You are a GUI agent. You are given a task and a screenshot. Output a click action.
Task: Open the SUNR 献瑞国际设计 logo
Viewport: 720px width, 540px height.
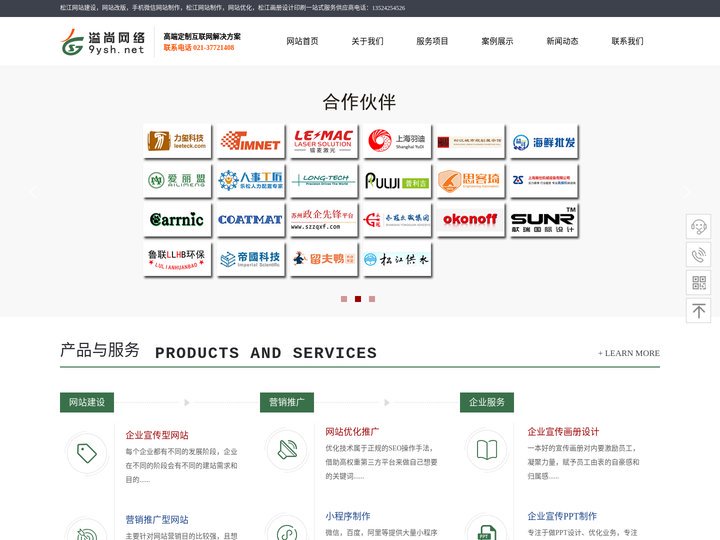[544, 220]
